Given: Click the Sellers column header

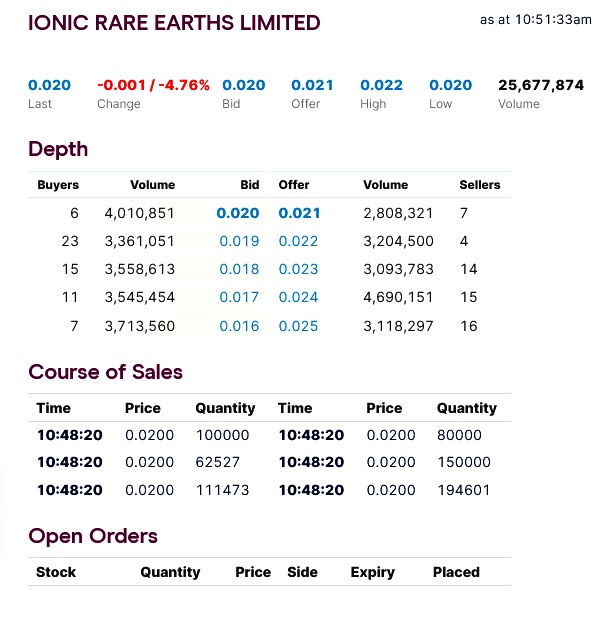Looking at the screenshot, I should click(x=480, y=185).
